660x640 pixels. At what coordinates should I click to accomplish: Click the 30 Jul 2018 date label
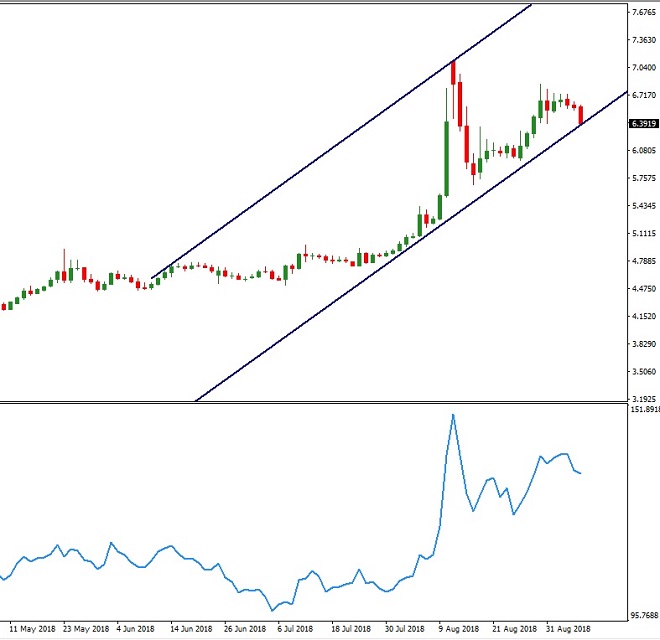(x=405, y=629)
